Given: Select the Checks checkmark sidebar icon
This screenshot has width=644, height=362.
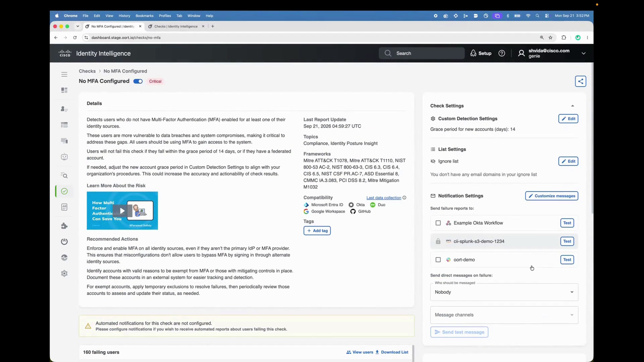Looking at the screenshot, I should [64, 191].
